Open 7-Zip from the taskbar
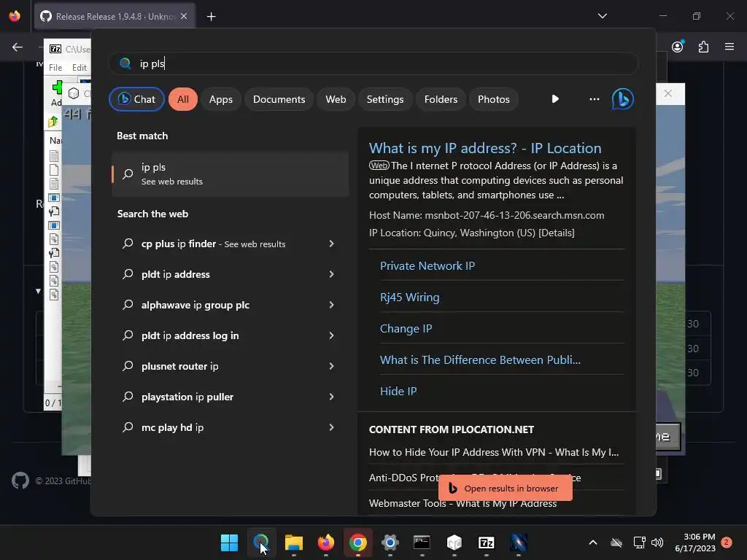Viewport: 747px width, 560px height. (x=487, y=542)
